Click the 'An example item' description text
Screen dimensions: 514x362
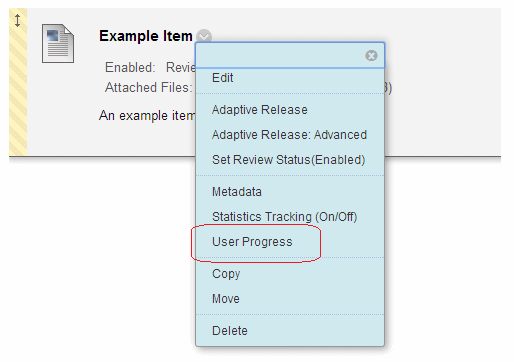pos(147,116)
